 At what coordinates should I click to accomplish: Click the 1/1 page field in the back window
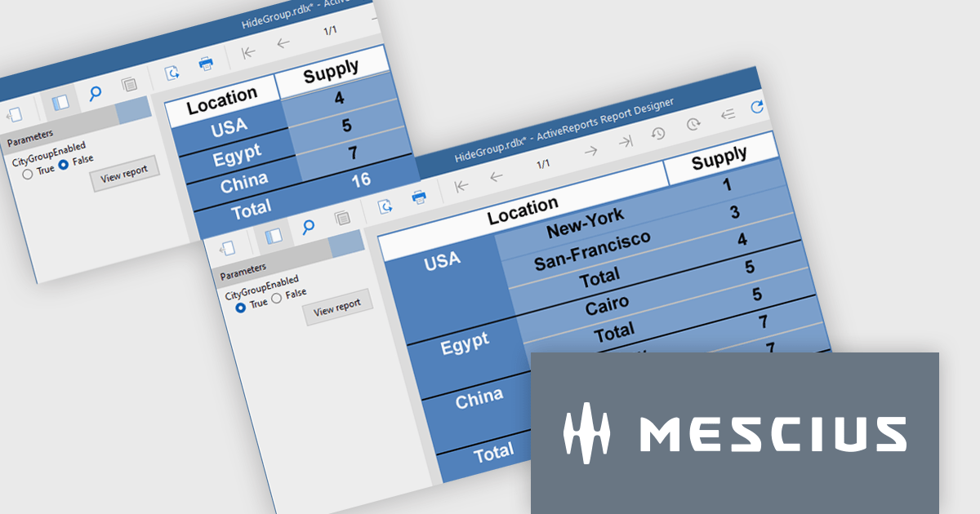pyautogui.click(x=330, y=31)
